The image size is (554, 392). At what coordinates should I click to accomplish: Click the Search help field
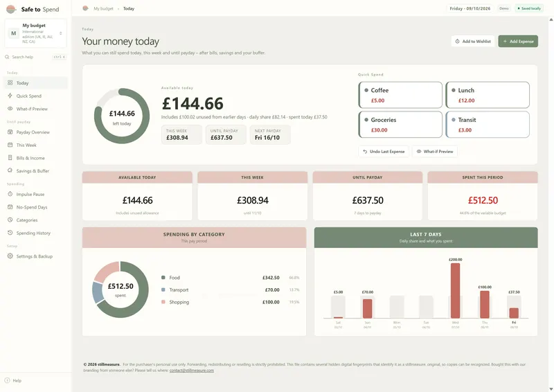point(36,57)
